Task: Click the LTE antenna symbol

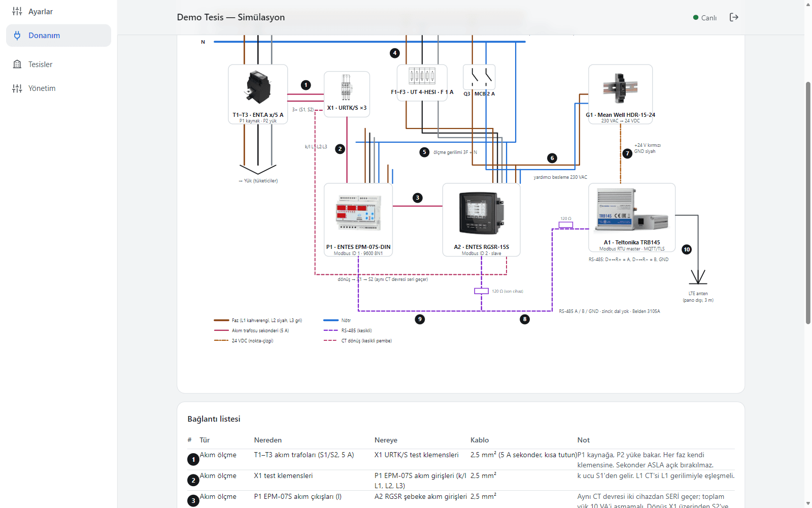Action: click(x=698, y=277)
